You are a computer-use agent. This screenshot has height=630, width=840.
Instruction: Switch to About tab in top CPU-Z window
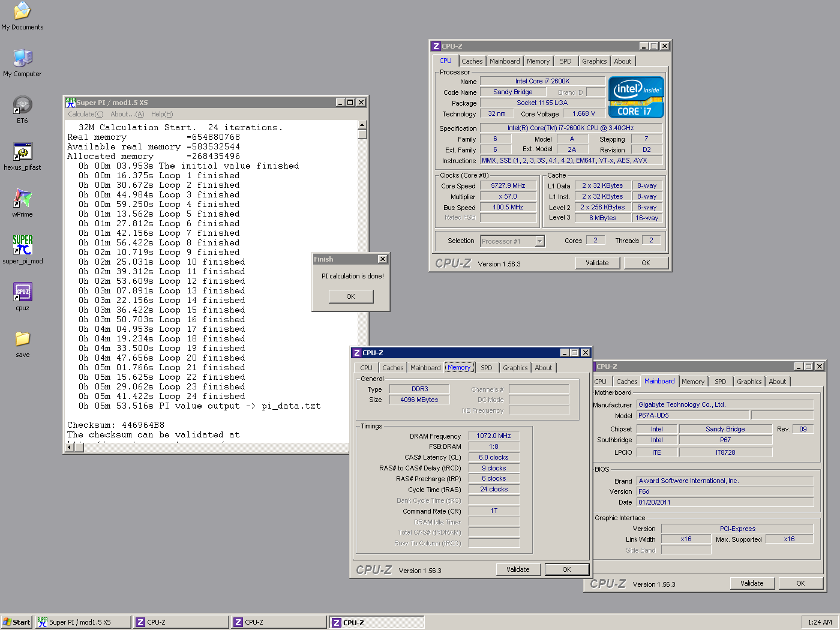(623, 61)
